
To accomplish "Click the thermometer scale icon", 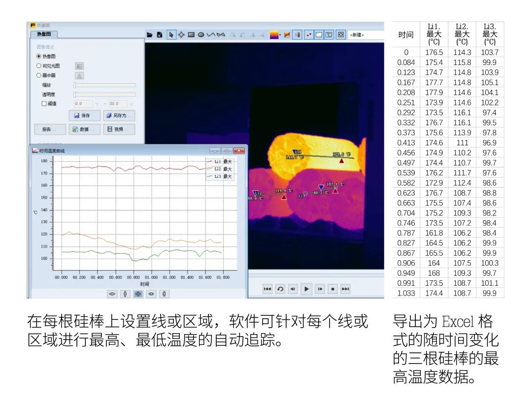I will [x=297, y=34].
